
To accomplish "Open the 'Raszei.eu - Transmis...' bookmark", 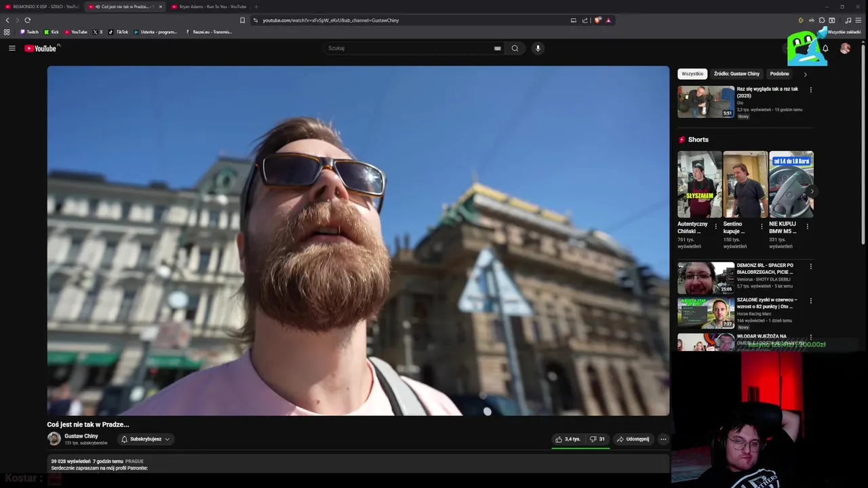I will pyautogui.click(x=209, y=32).
